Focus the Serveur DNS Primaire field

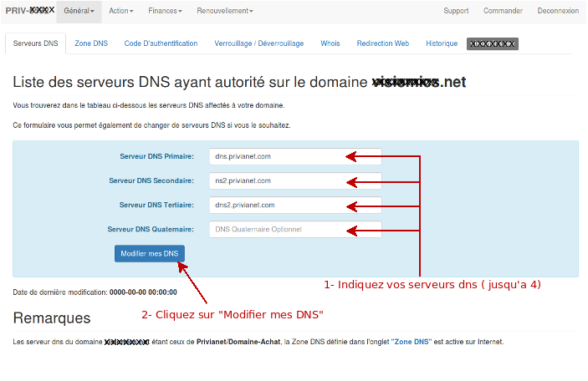click(x=295, y=156)
